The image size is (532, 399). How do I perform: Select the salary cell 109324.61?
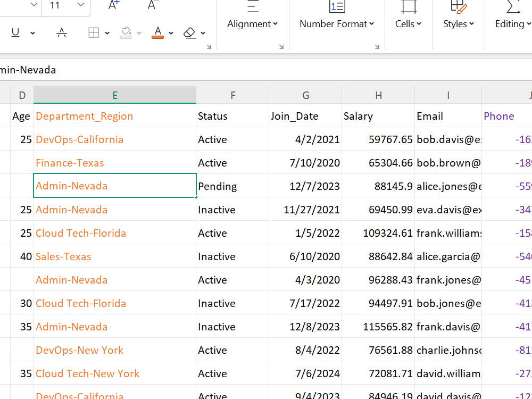click(x=378, y=233)
